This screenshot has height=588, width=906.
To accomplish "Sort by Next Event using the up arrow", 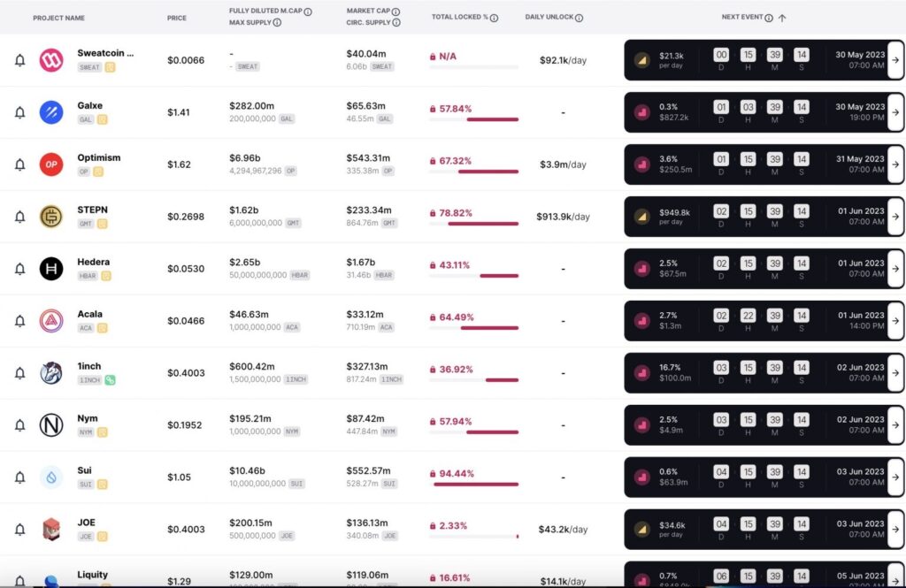I will coord(782,18).
